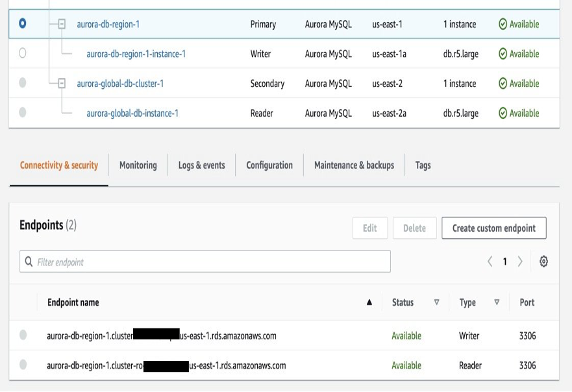Go to the next endpoints page
Viewport: 572px width, 392px height.
coord(520,262)
